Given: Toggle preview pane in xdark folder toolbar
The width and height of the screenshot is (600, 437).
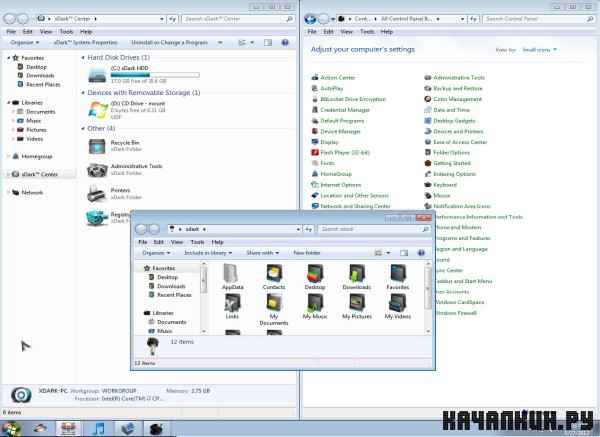Looking at the screenshot, I should (404, 253).
